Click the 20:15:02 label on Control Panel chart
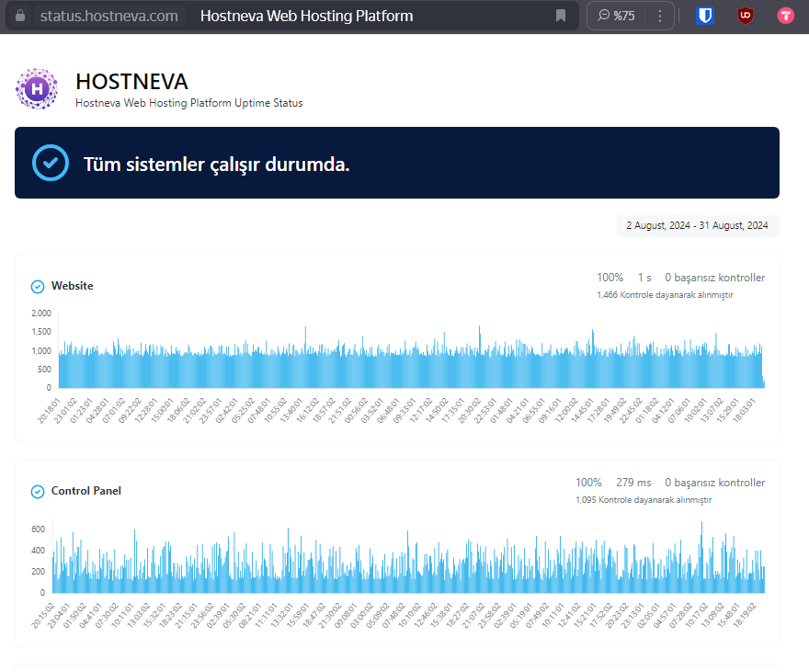 (x=42, y=616)
